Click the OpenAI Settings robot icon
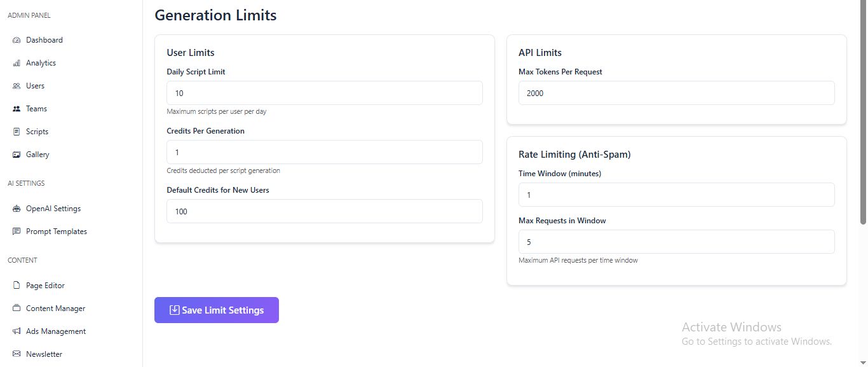Screen dimensions: 868x367 (x=17, y=209)
